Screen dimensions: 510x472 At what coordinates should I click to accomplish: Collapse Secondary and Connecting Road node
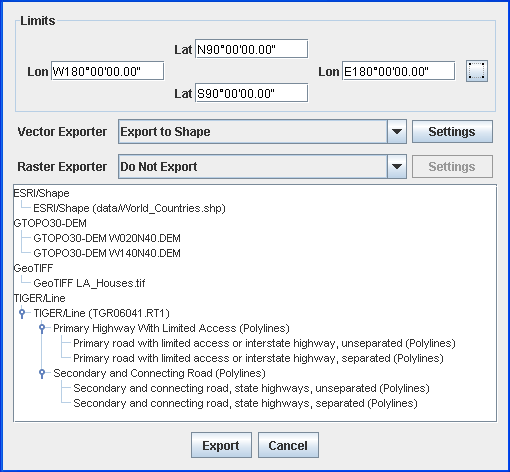(x=42, y=373)
